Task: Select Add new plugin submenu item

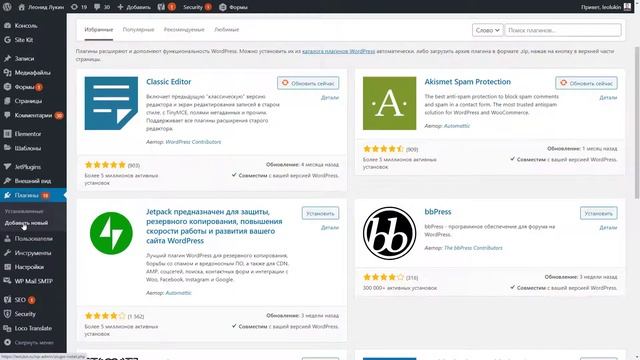Action: pyautogui.click(x=26, y=223)
